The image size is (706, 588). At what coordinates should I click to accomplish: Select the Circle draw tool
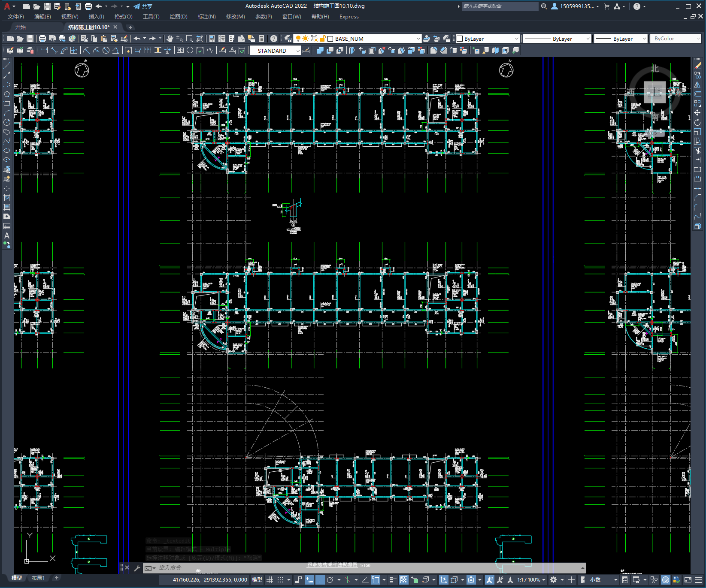[7, 122]
